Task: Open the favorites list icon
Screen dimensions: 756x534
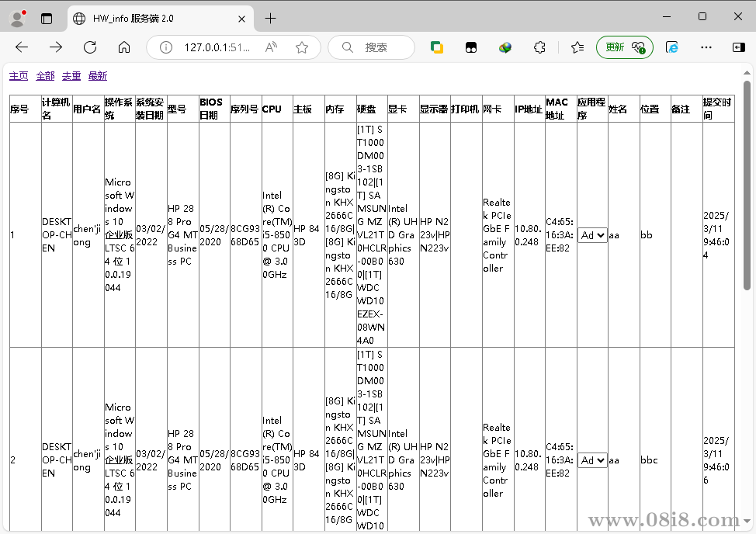Action: [577, 47]
